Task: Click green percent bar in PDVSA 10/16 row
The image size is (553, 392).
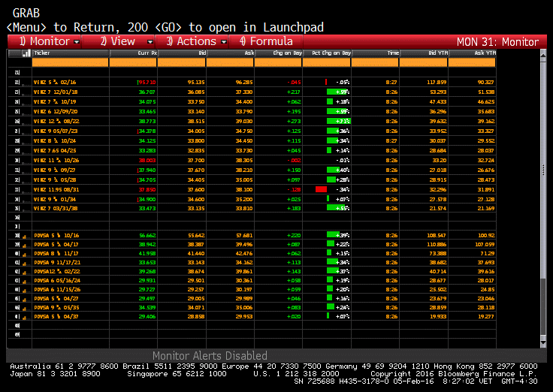Action: click(333, 235)
